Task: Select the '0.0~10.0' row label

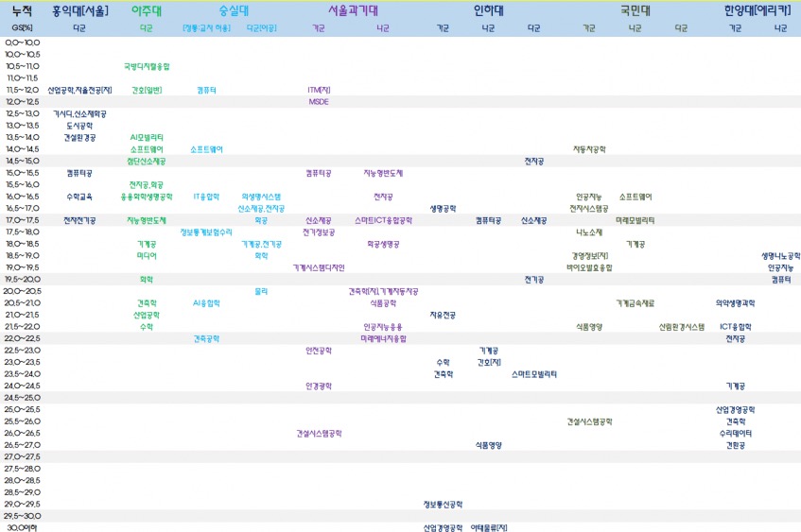Action: [23, 43]
